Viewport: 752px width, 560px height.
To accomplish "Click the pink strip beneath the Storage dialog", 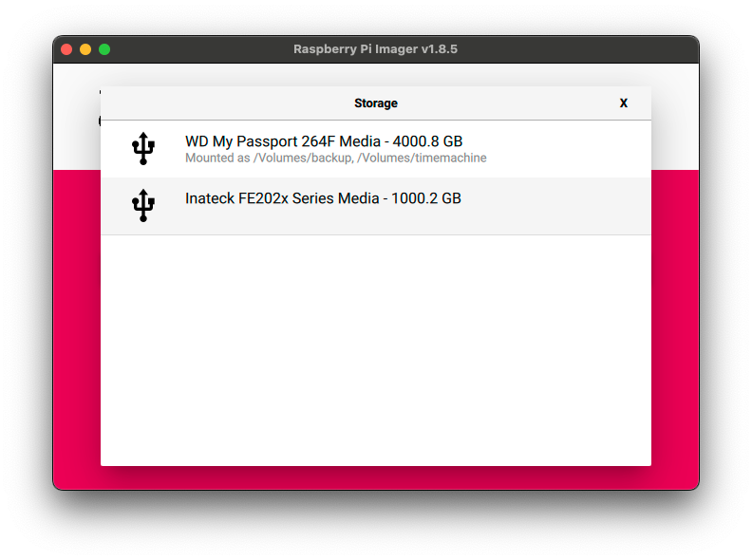I will point(375,477).
